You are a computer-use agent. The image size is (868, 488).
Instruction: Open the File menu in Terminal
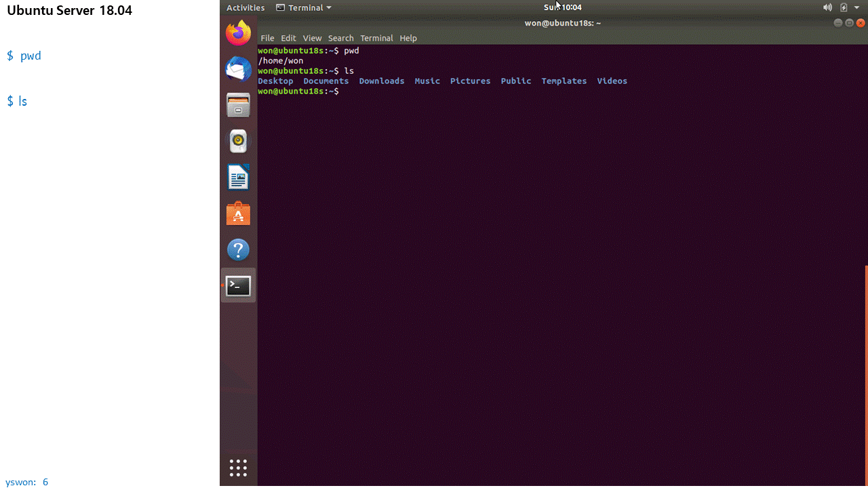coord(267,38)
